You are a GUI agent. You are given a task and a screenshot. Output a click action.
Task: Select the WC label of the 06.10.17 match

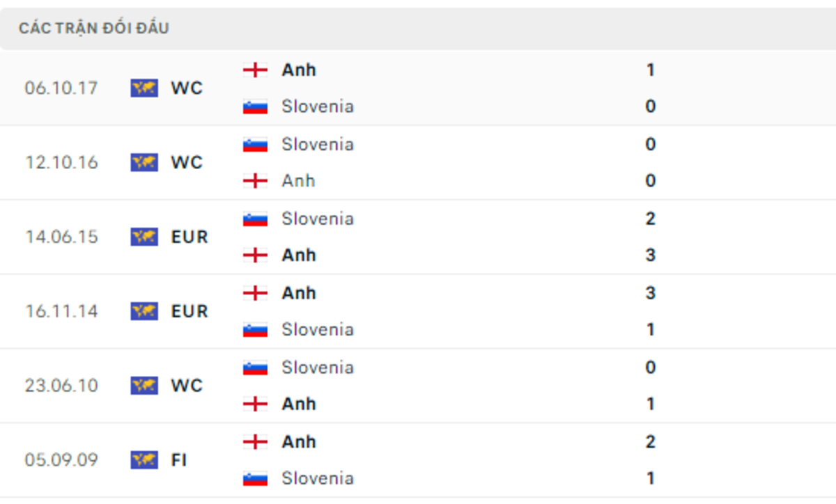coord(187,88)
